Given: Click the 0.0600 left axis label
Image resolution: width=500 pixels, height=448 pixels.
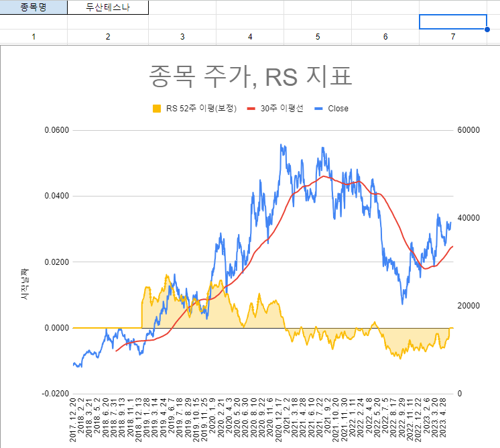Looking at the screenshot, I should point(57,130).
